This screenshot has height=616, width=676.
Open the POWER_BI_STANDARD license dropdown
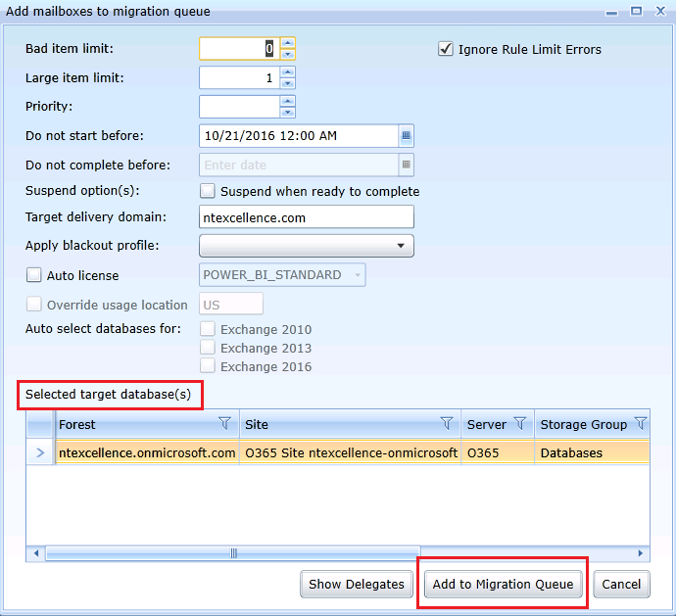click(x=282, y=275)
